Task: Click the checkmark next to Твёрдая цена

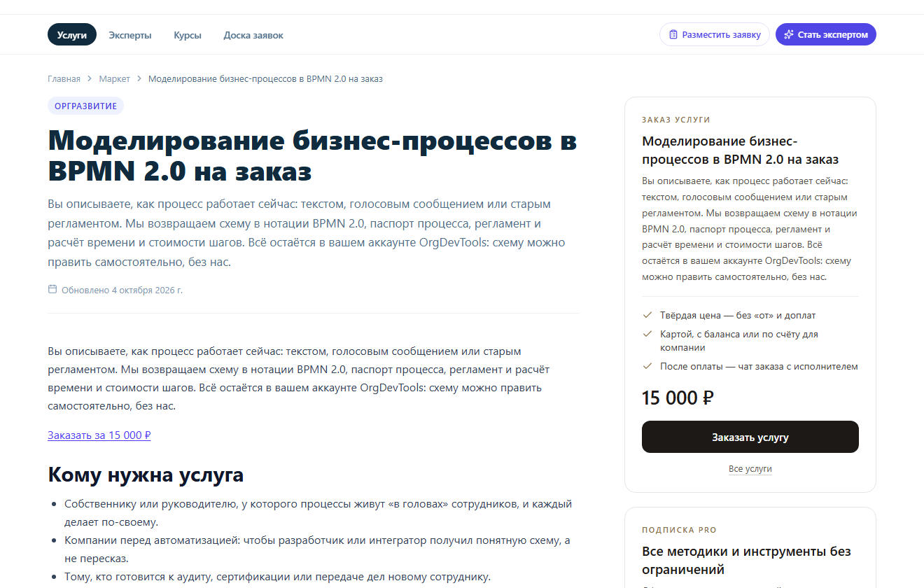Action: pos(647,316)
